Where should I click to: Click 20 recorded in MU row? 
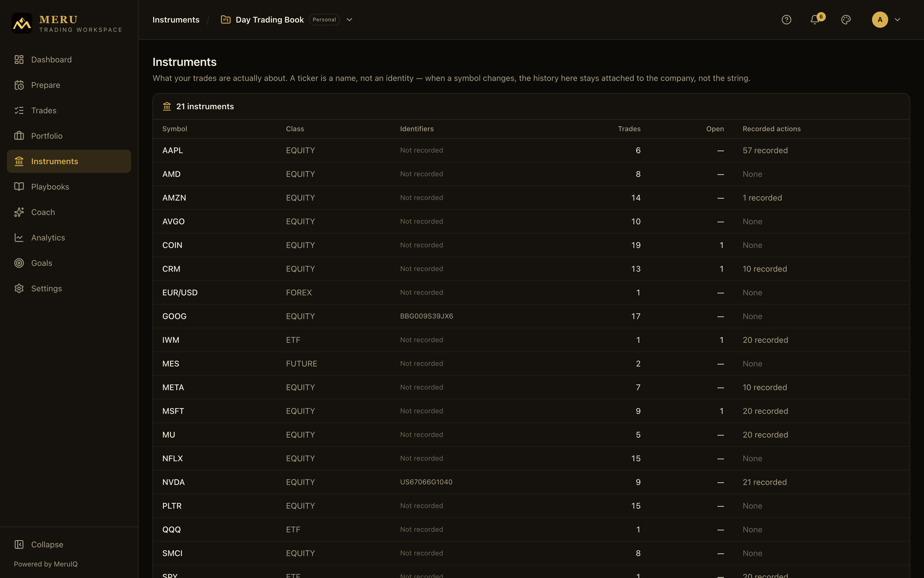[765, 435]
